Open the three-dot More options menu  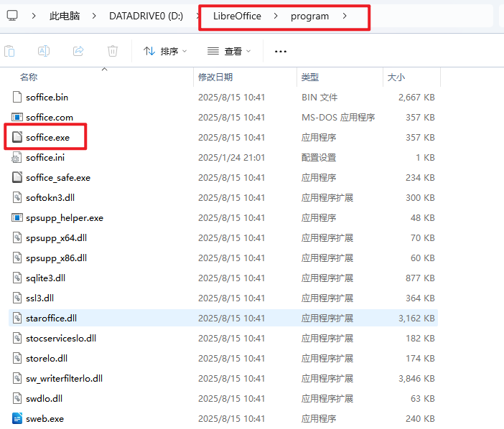click(x=281, y=52)
